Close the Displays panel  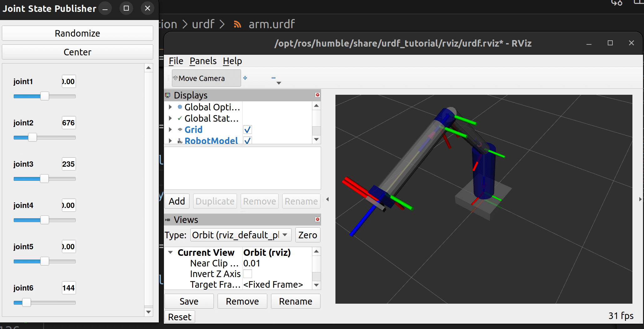(x=317, y=95)
